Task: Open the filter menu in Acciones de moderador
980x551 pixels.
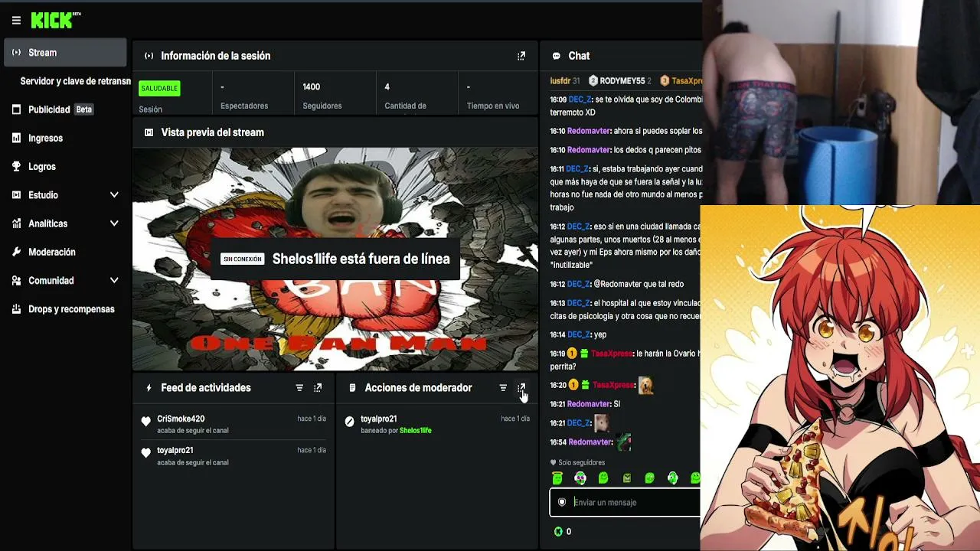Action: pos(503,388)
